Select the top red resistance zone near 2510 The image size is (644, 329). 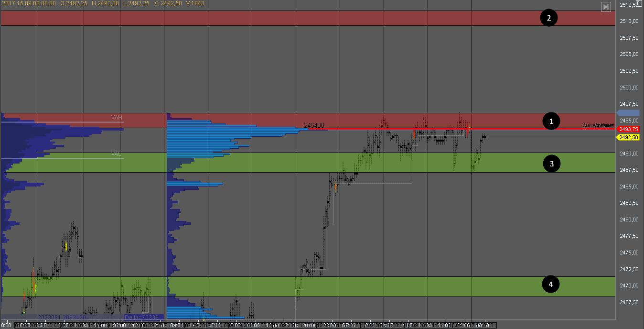tap(287, 18)
